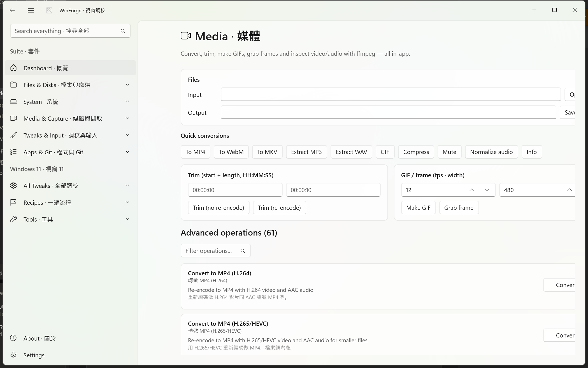Viewport: 588px width, 368px height.
Task: Click the magnifier in Filter operations box
Action: 243,251
